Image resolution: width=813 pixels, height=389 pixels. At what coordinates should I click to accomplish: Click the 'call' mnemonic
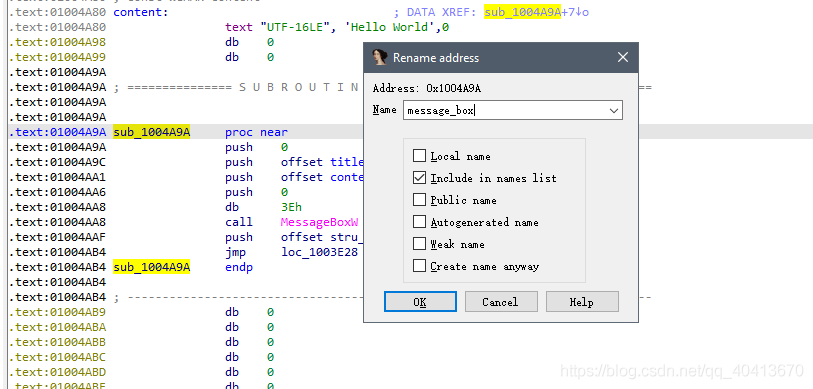tap(239, 222)
